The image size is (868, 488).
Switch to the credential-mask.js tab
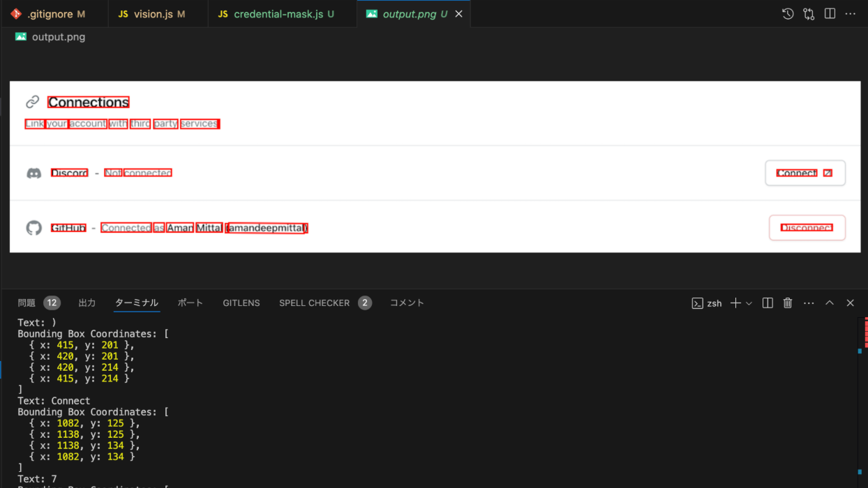point(283,14)
